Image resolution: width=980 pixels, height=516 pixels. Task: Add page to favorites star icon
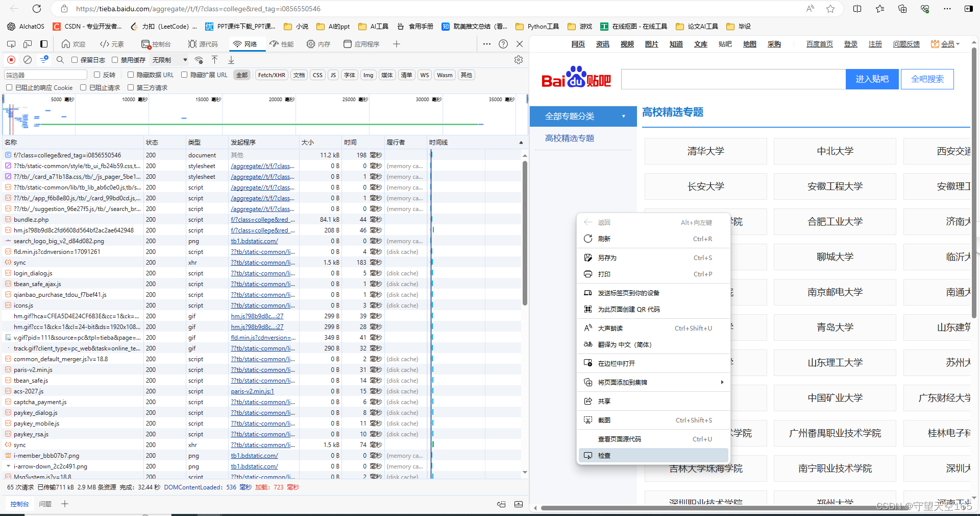830,9
